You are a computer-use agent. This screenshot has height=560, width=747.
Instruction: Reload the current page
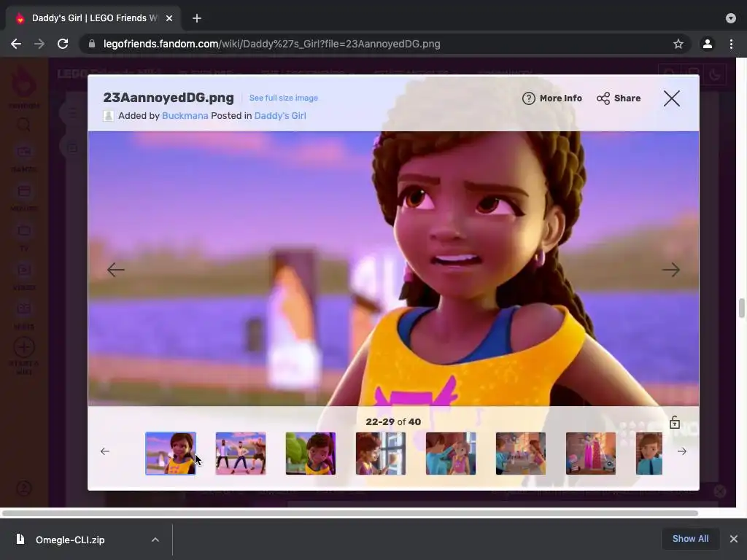click(x=63, y=44)
